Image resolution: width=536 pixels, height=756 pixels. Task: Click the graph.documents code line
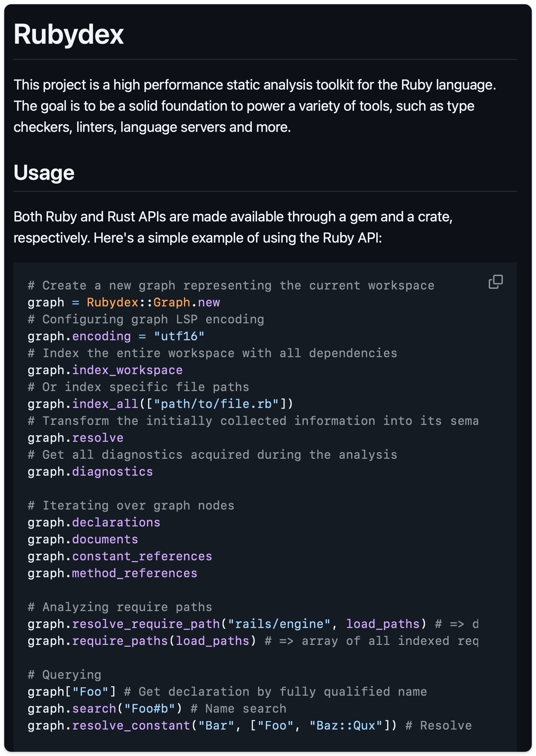83,539
